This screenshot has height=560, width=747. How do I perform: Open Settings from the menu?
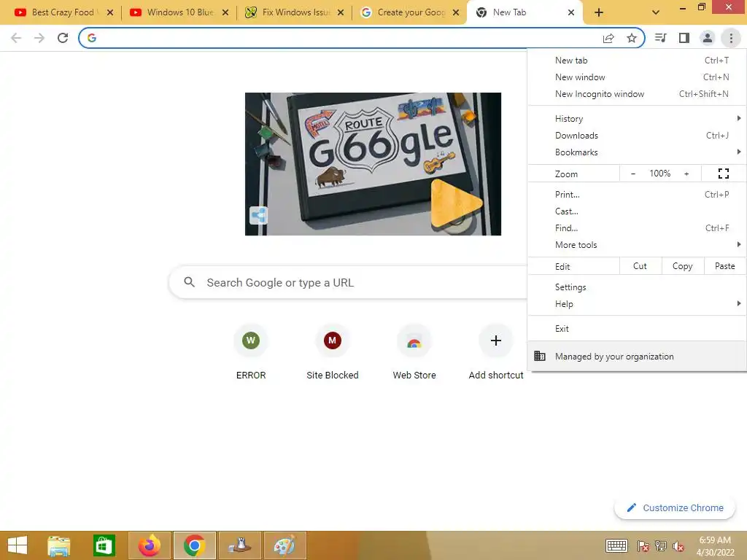coord(637,287)
